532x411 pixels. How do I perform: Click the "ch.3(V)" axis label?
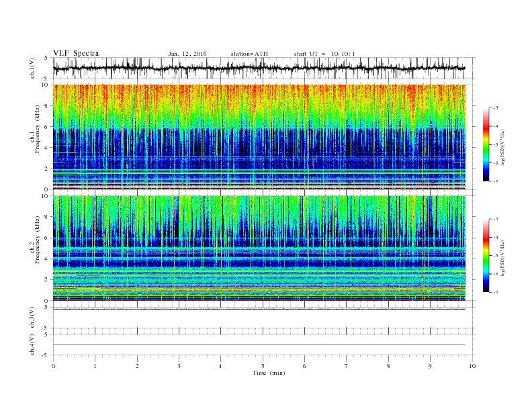click(x=32, y=318)
